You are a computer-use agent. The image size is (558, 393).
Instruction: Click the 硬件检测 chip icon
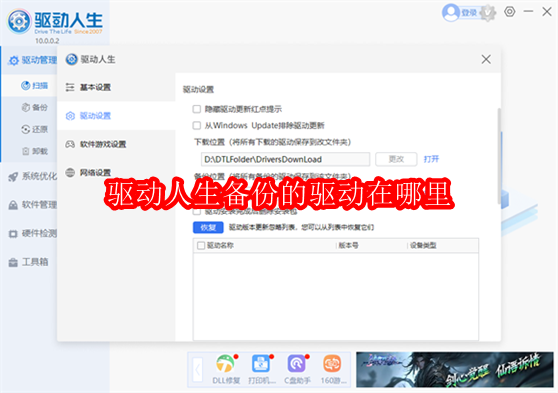click(x=13, y=234)
